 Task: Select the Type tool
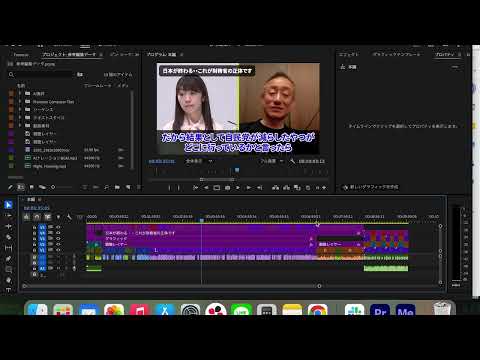pyautogui.click(x=9, y=290)
